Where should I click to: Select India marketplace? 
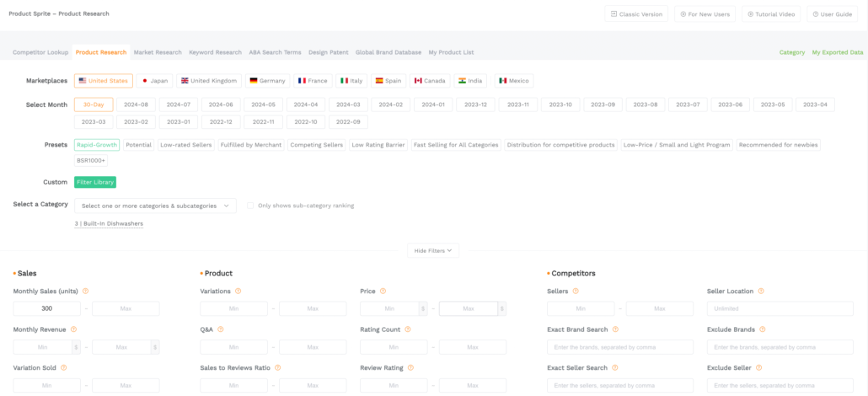coord(470,81)
